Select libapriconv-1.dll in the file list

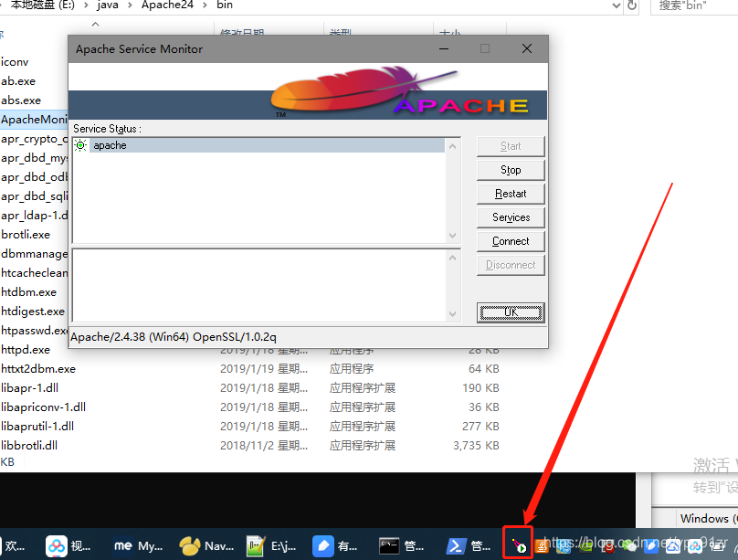[x=43, y=407]
